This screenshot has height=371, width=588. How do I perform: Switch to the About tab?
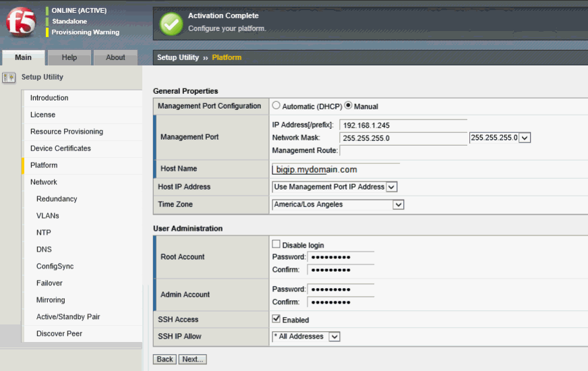click(x=115, y=58)
